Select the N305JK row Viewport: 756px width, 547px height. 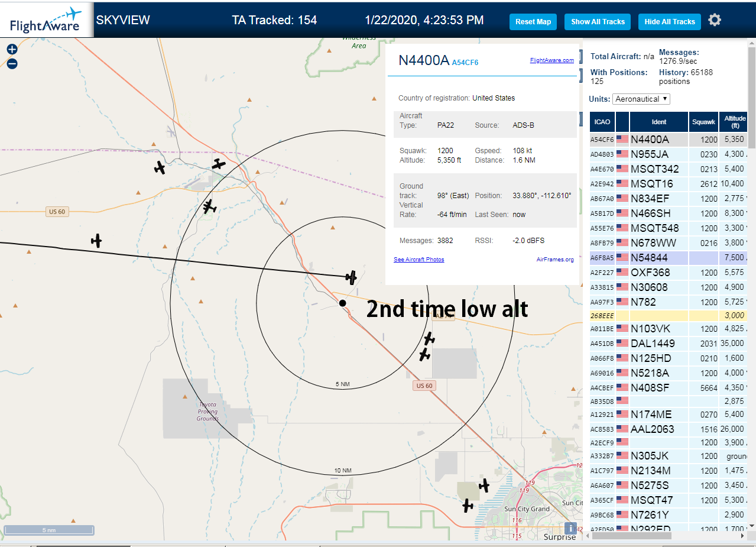click(x=669, y=456)
